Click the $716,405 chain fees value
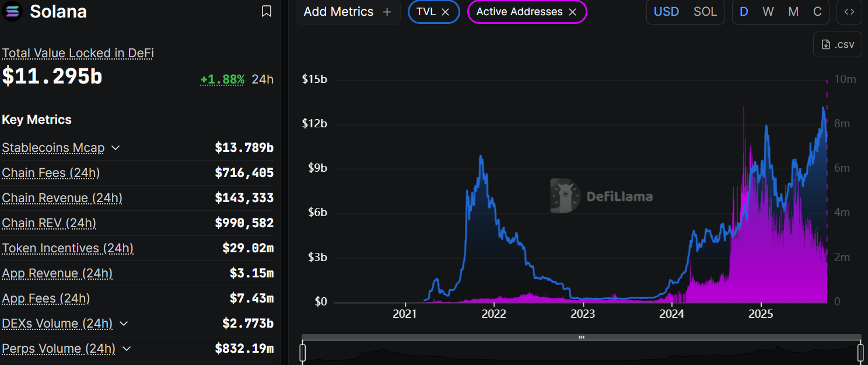Viewport: 868px width, 365px height. coord(244,173)
